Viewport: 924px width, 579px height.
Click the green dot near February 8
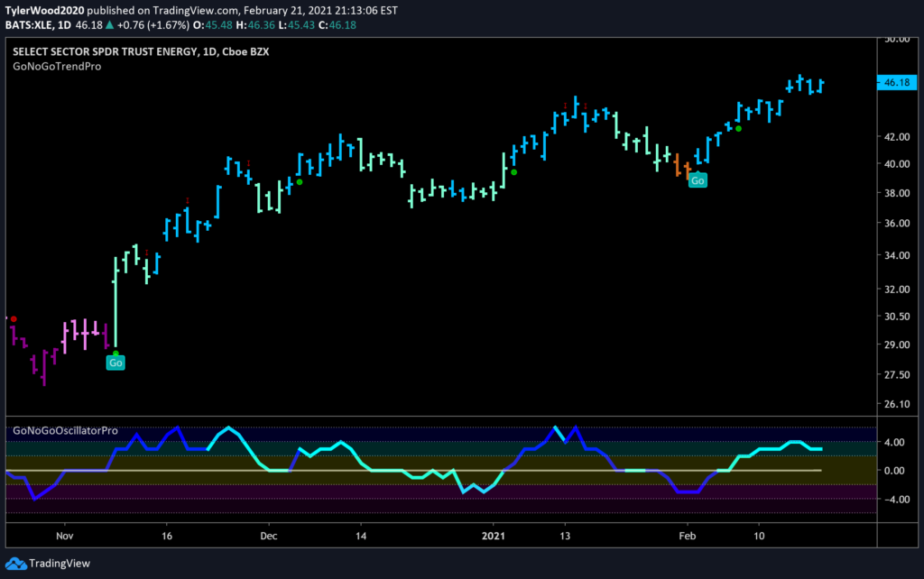coord(738,128)
